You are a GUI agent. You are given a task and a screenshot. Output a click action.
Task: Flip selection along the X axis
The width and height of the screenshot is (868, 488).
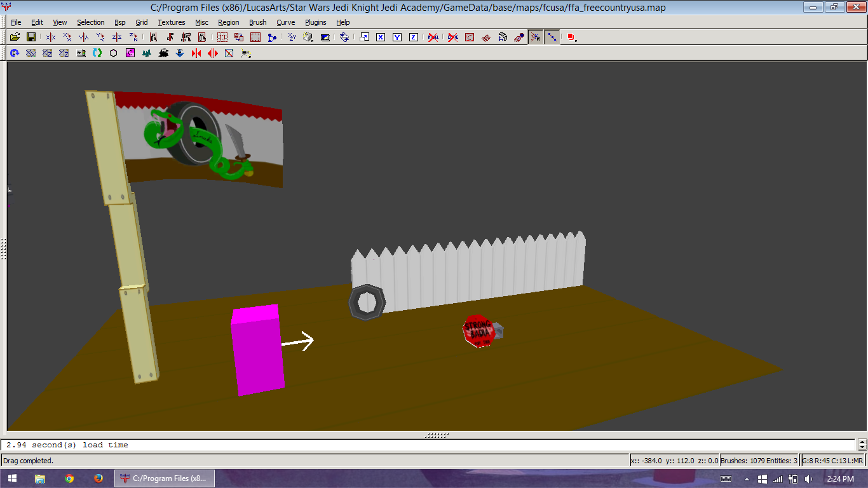coord(51,37)
